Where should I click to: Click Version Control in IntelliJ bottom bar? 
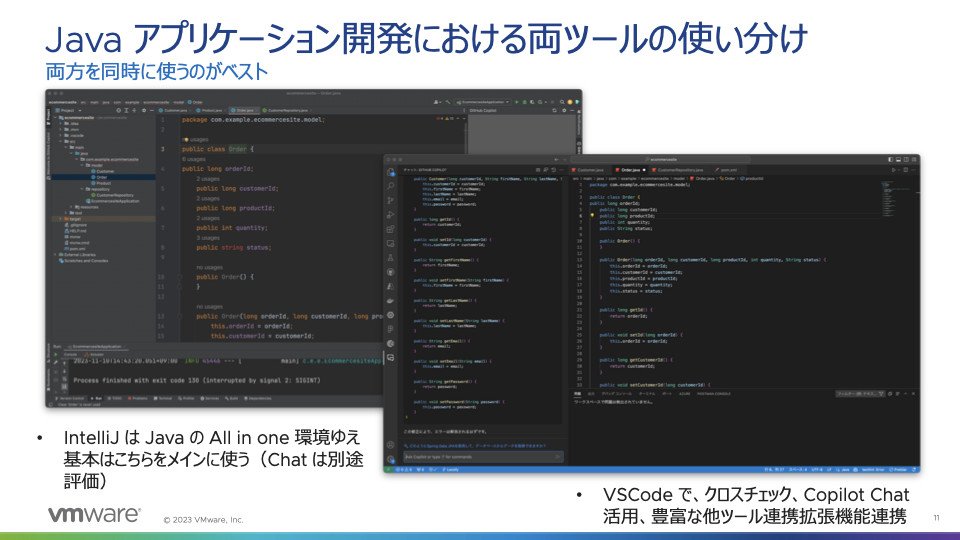tap(71, 399)
